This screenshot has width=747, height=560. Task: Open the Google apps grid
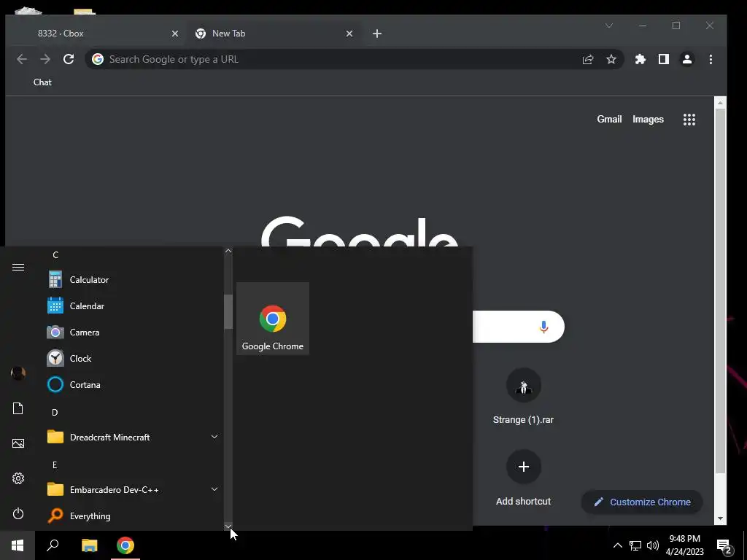[x=689, y=120]
